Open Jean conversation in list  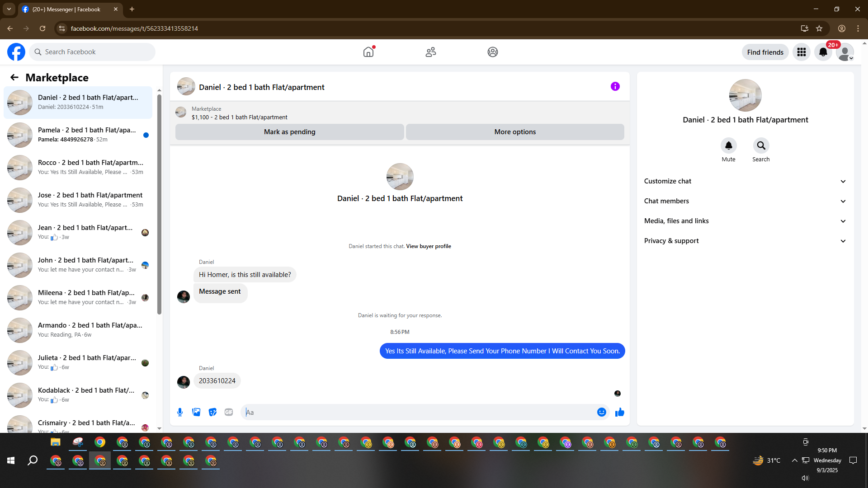click(78, 232)
